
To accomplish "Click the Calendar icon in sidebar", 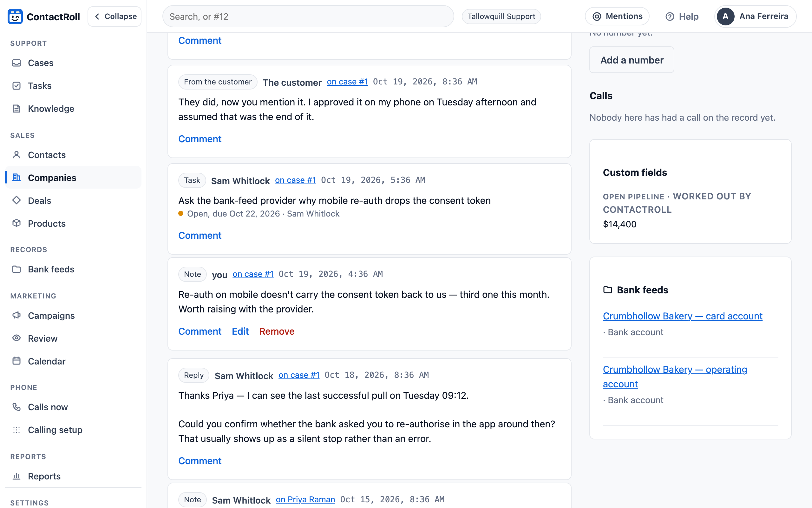I will click(16, 361).
